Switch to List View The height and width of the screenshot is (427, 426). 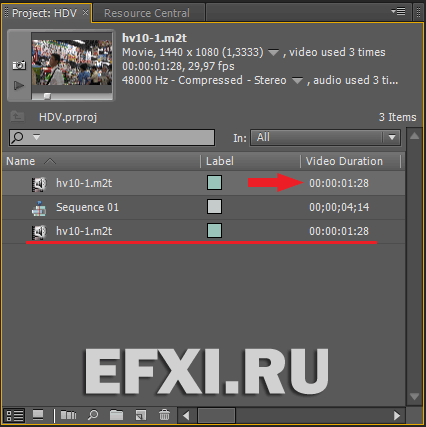coord(15,416)
